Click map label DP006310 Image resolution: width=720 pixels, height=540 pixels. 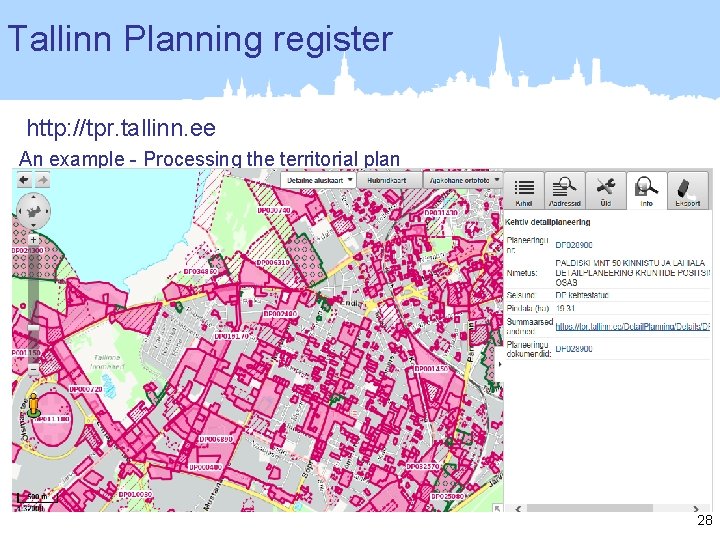pos(273,262)
